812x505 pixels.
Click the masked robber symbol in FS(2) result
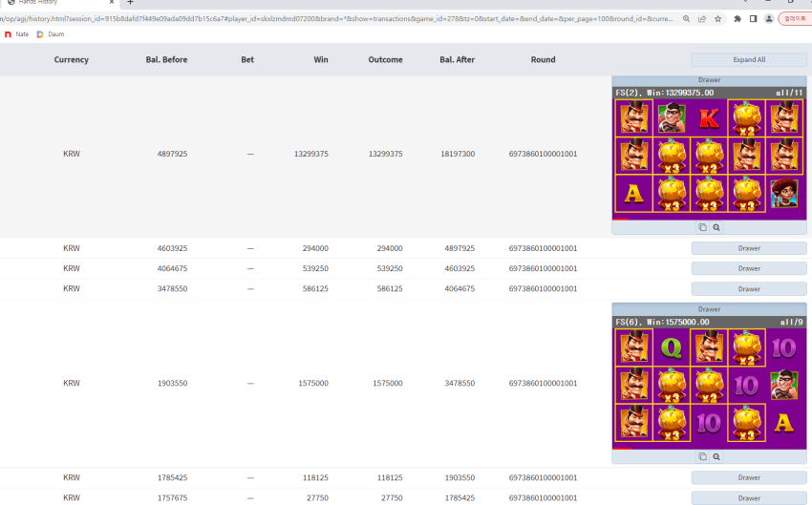672,118
